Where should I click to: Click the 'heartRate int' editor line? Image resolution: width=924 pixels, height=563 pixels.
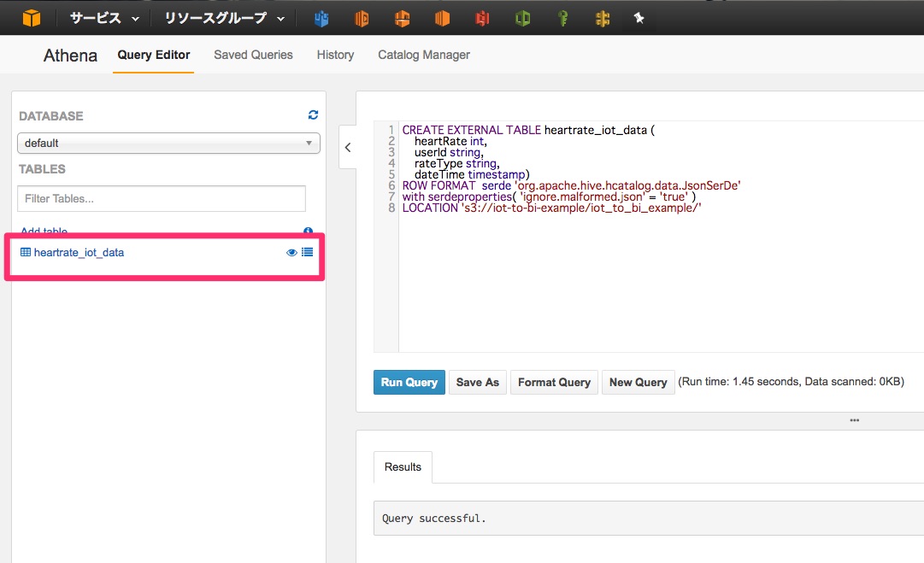click(450, 141)
